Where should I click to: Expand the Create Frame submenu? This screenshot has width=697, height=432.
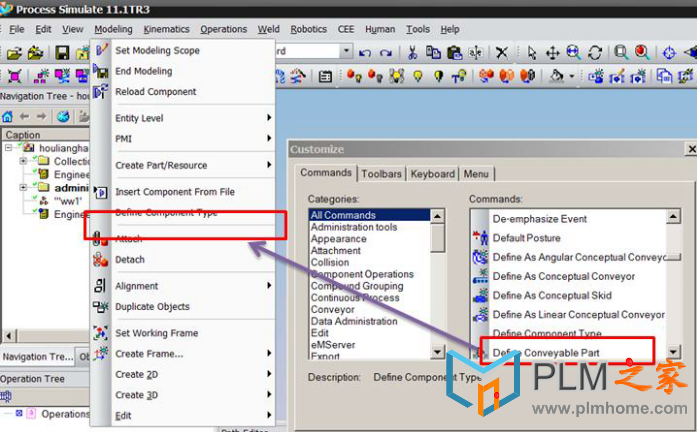point(182,354)
